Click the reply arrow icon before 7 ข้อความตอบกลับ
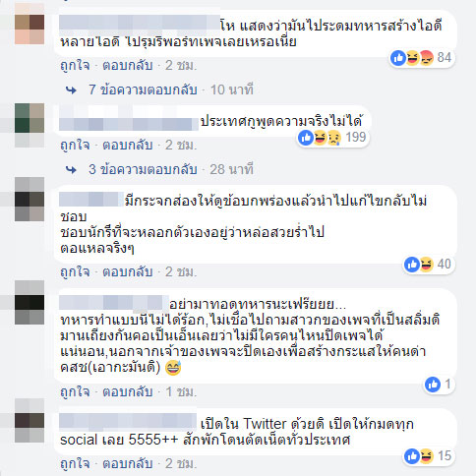This screenshot has height=476, width=476. point(71,90)
